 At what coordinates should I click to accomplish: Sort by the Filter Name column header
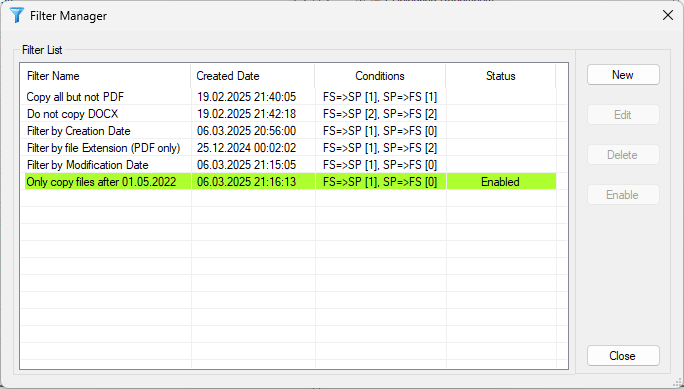tap(106, 76)
